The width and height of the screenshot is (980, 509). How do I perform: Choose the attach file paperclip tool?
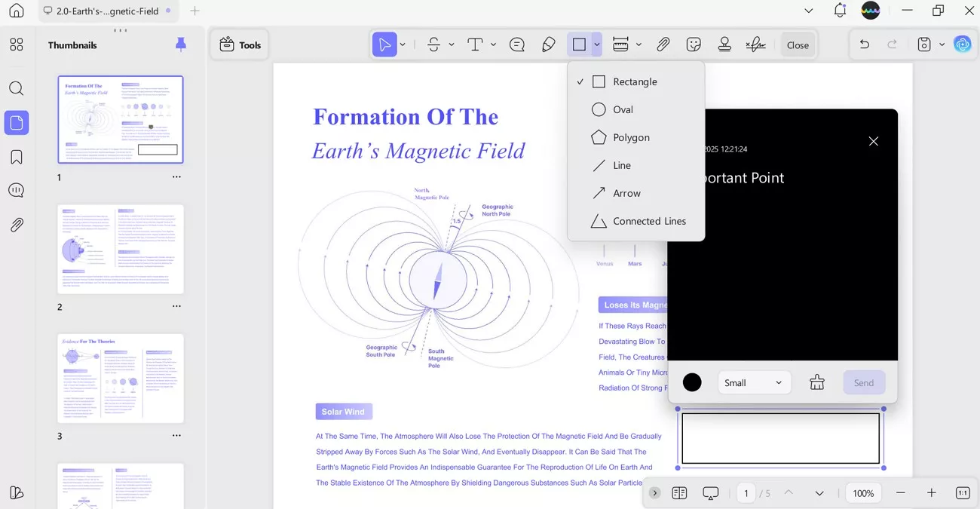[x=663, y=44]
